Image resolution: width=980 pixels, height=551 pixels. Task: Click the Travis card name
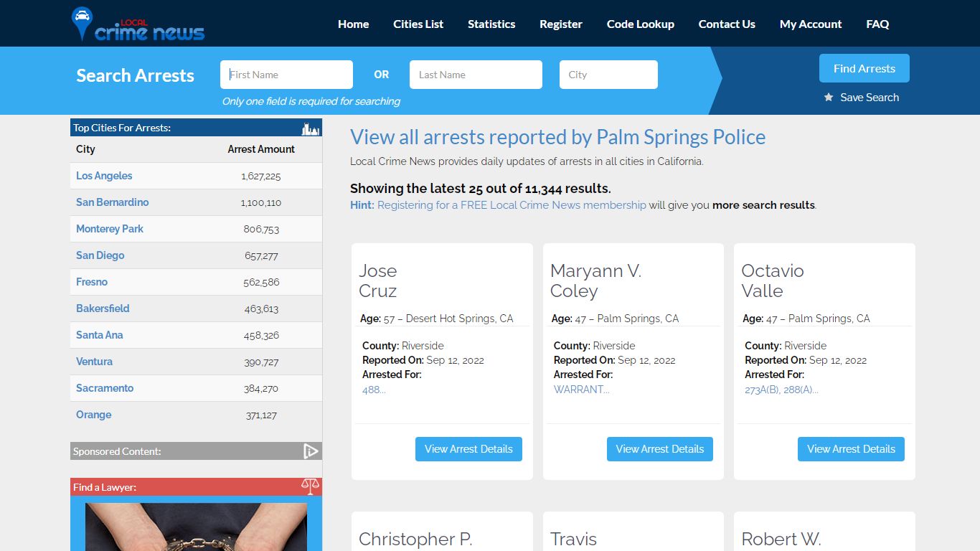573,540
